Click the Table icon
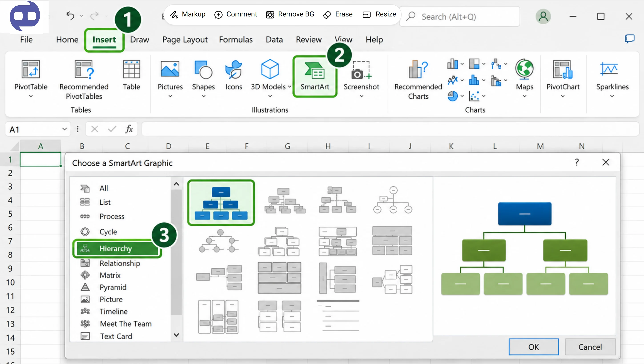The height and width of the screenshot is (364, 644). [x=131, y=75]
